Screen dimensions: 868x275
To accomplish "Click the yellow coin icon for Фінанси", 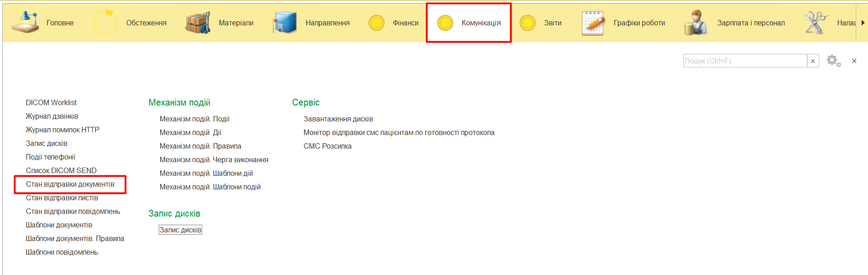I will pyautogui.click(x=376, y=23).
